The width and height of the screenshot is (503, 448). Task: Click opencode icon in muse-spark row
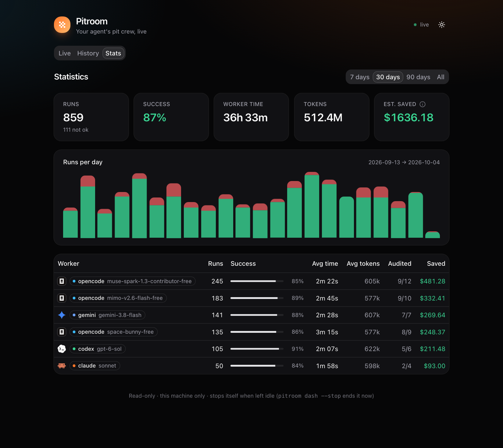pyautogui.click(x=62, y=281)
